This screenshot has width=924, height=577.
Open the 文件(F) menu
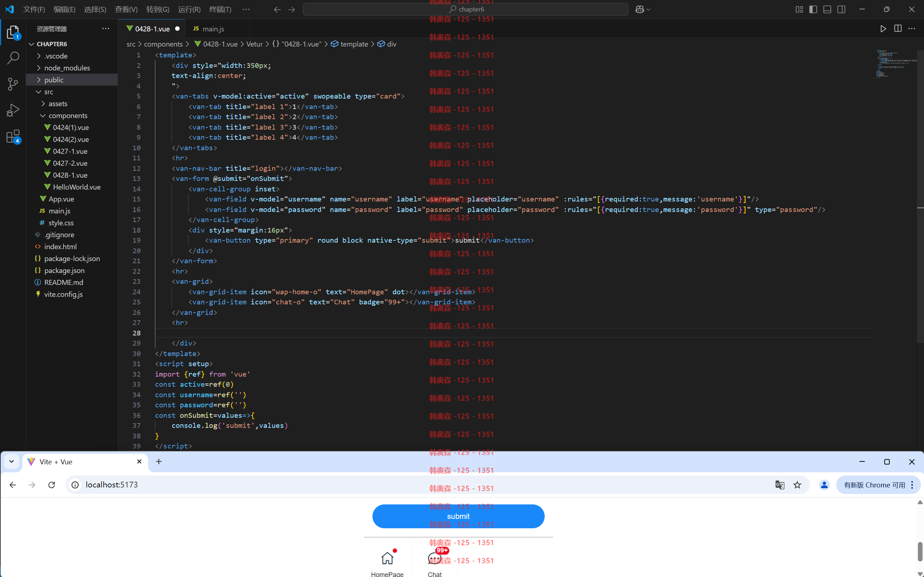(x=34, y=9)
